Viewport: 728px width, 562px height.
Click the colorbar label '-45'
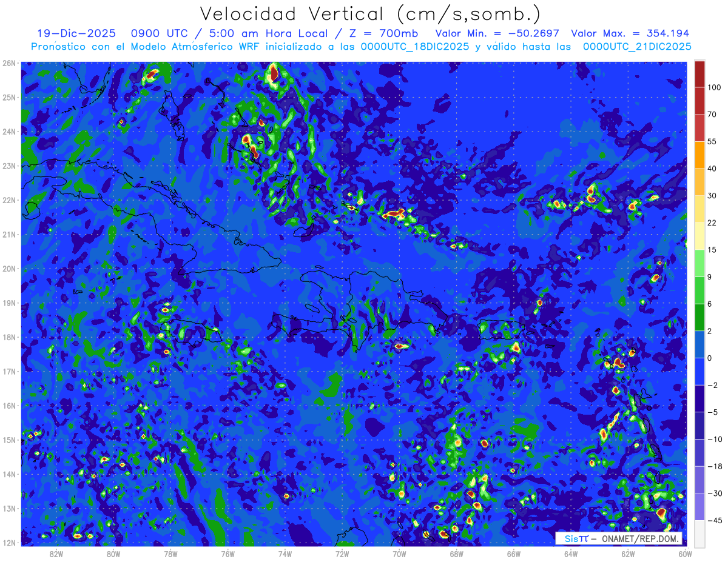coord(714,520)
